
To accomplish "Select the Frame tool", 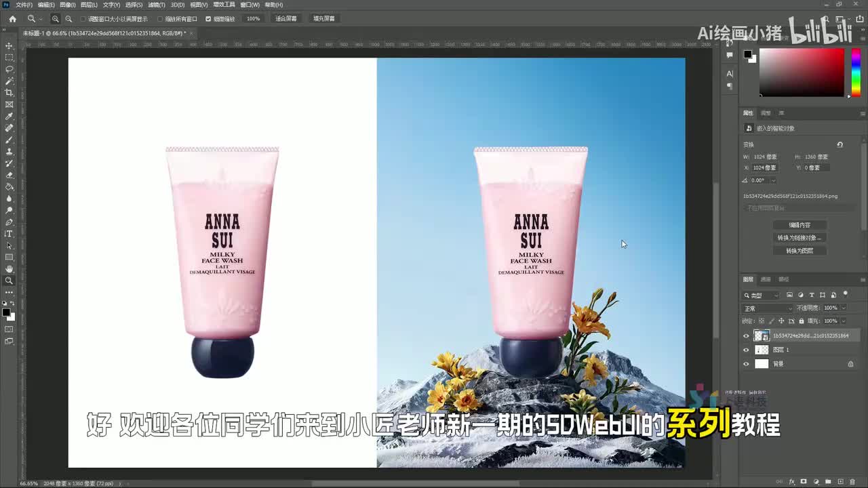I will point(9,104).
